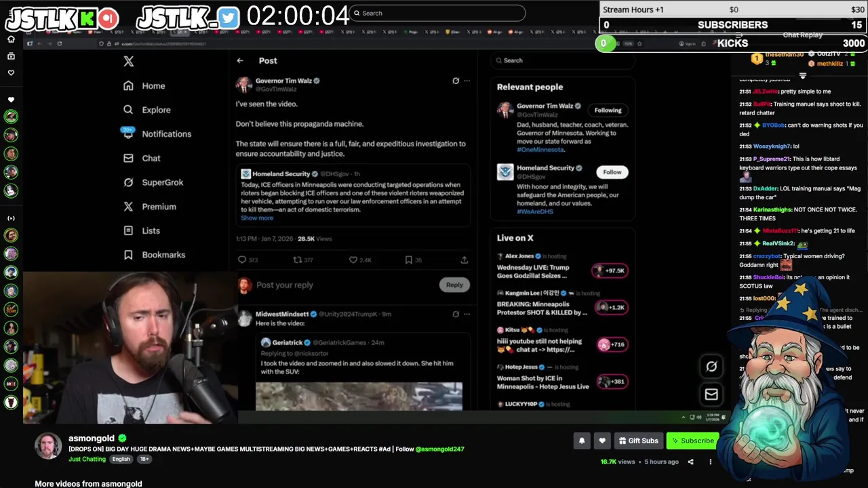
Task: Click the floating Grok button at right edge
Action: (x=711, y=367)
